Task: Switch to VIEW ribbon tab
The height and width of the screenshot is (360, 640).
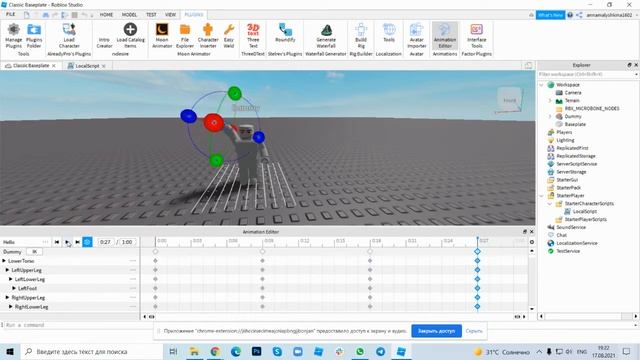Action: pyautogui.click(x=170, y=14)
